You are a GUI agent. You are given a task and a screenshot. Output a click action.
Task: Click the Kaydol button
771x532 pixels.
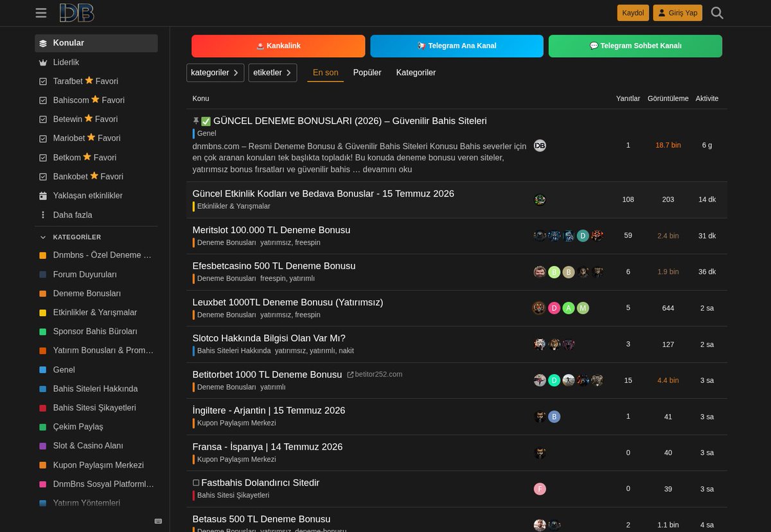pyautogui.click(x=633, y=13)
